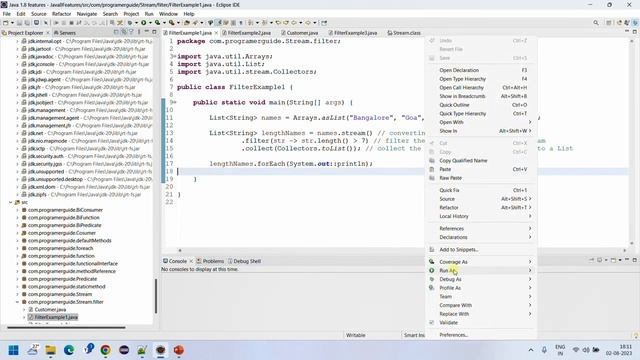Collapse the main method fold on line 9
Screen dimensions: 640x360
tap(175, 102)
